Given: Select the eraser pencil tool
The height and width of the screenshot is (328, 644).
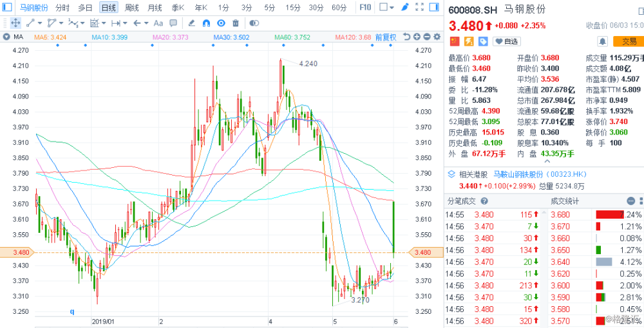Looking at the screenshot, I should (191, 23).
